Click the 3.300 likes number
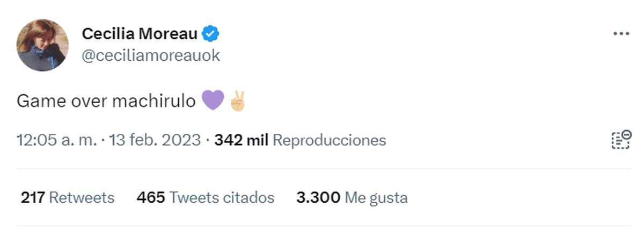 [318, 198]
